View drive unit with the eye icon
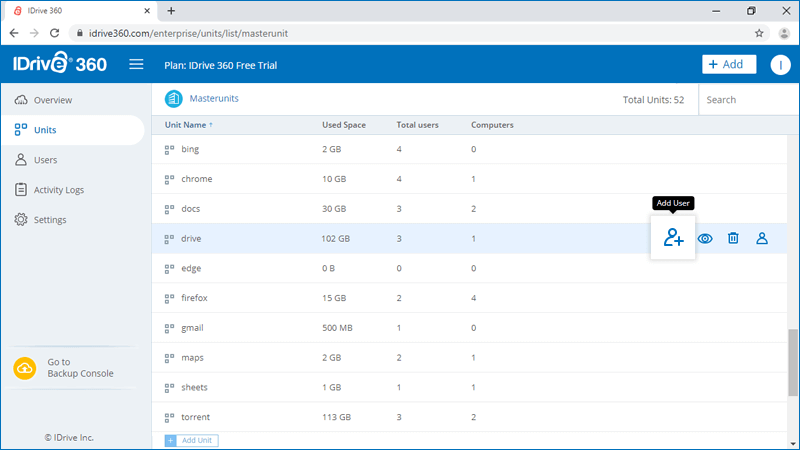The image size is (800, 450). [705, 238]
